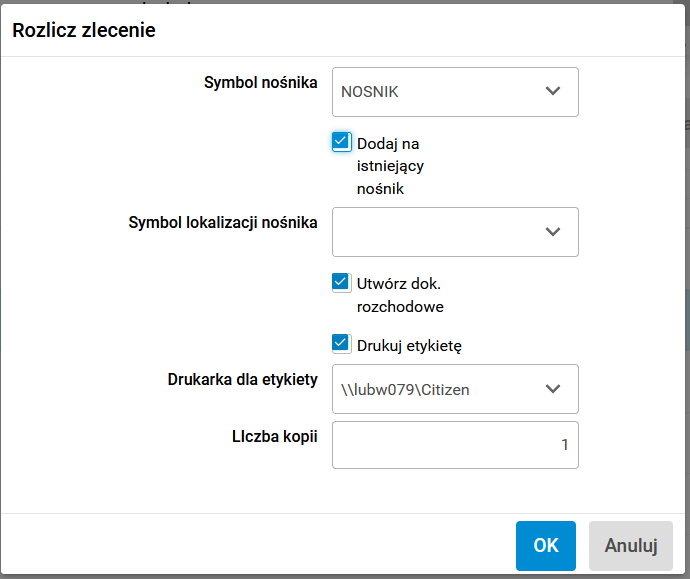Viewport: 690px width, 579px height.
Task: Click the "Symbol lokalizacji nośnika" field label
Action: point(223,222)
